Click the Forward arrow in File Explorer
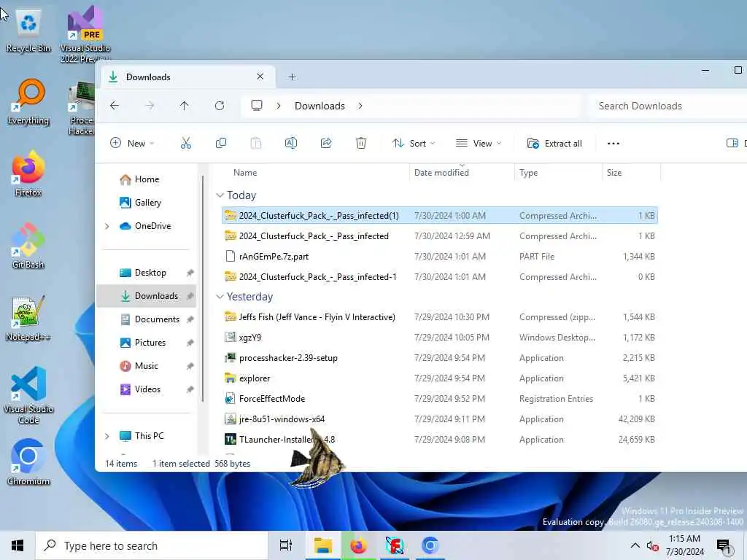 pyautogui.click(x=150, y=106)
